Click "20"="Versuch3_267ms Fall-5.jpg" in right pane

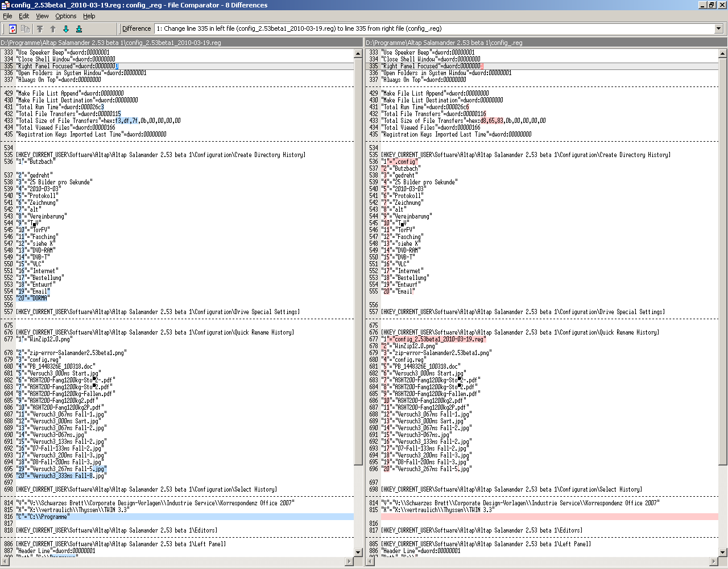point(426,469)
